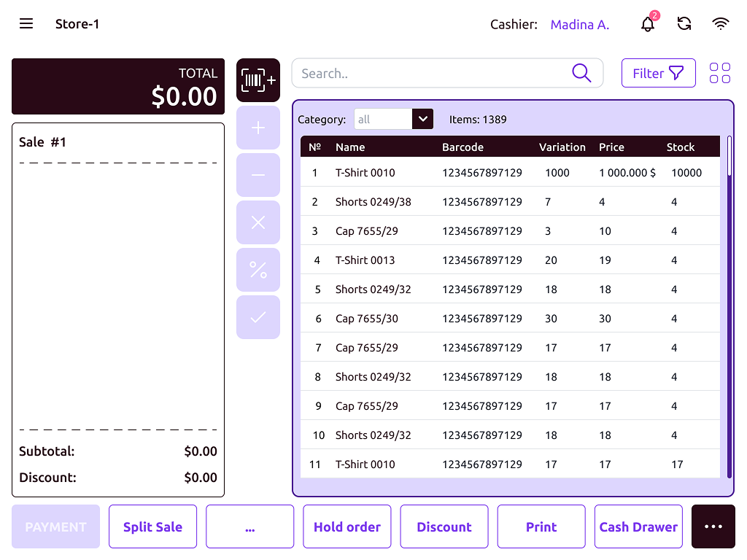
Task: Click the checkmark confirm icon
Action: 258,317
